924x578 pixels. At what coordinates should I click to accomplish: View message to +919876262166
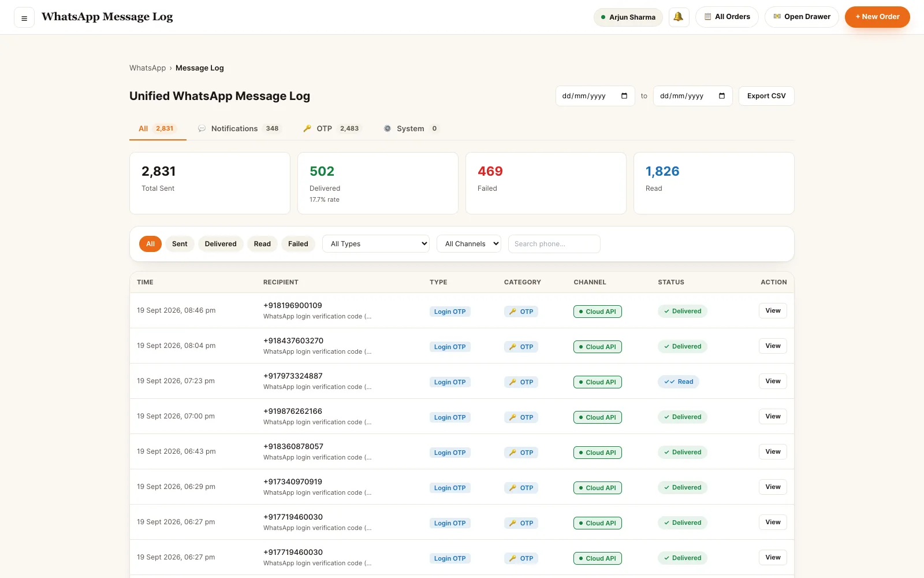tap(773, 416)
